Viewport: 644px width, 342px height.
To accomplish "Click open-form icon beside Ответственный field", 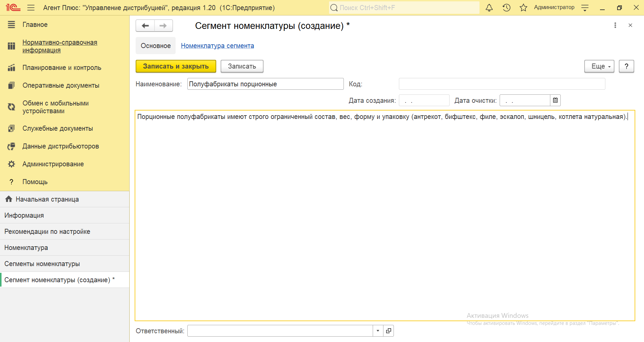I will coord(388,331).
